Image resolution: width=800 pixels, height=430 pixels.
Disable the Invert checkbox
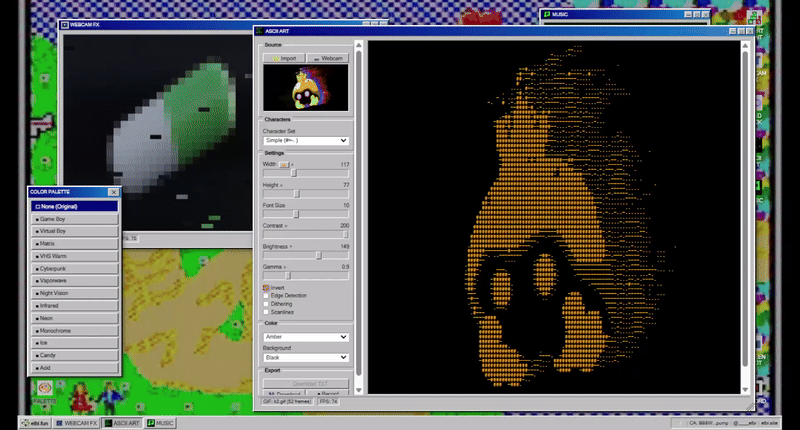click(x=266, y=287)
